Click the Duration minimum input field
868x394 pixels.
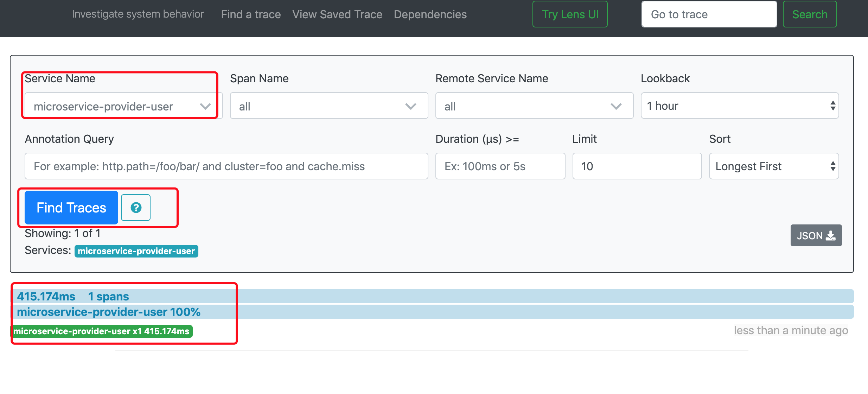pos(500,166)
